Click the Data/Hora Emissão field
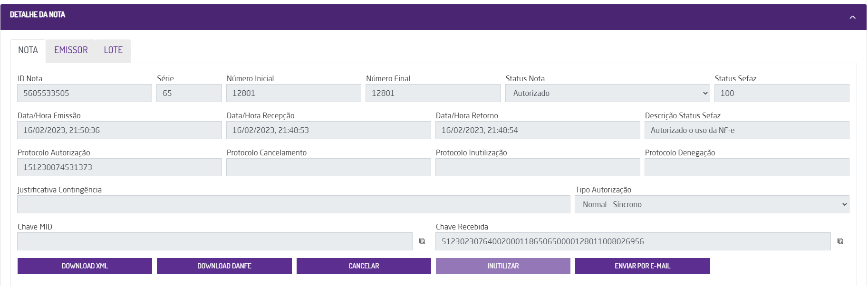The height and width of the screenshot is (286, 868). pyautogui.click(x=119, y=130)
